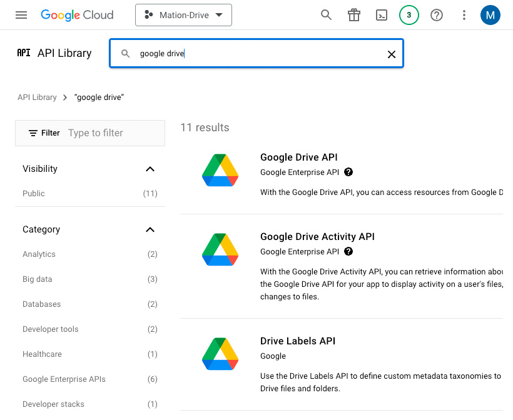The image size is (513, 420).
Task: Click the Google Cloud logo
Action: (77, 15)
